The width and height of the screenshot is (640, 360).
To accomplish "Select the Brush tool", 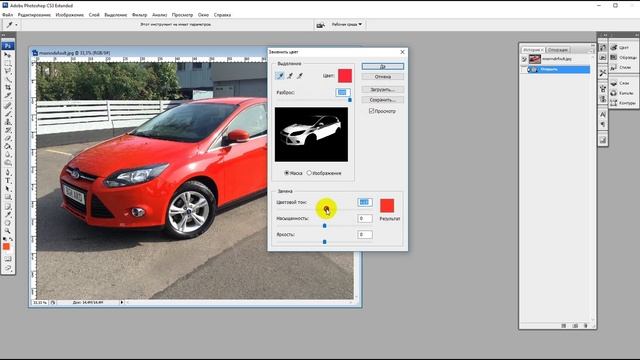I will (8, 113).
